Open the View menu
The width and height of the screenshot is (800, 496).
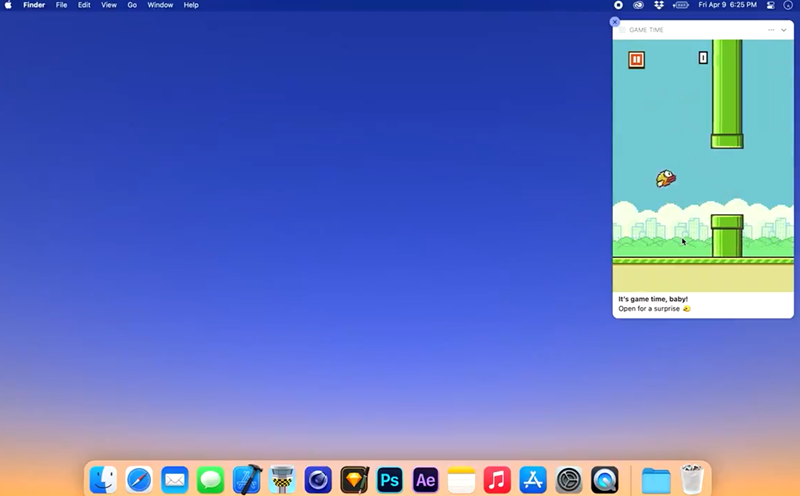coord(109,5)
